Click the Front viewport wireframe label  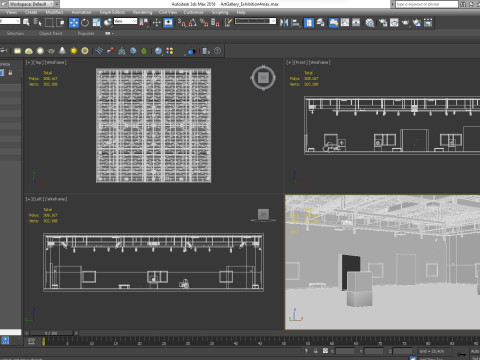pyautogui.click(x=319, y=62)
